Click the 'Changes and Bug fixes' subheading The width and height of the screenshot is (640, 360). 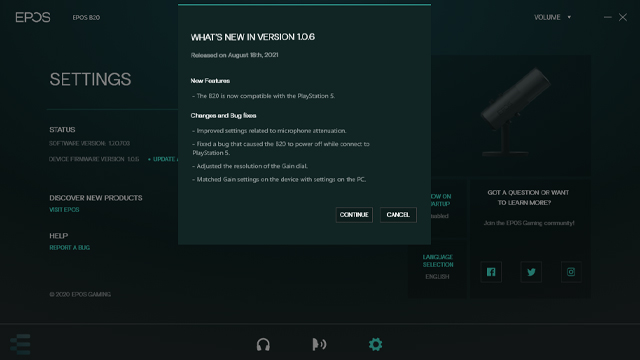click(x=223, y=116)
